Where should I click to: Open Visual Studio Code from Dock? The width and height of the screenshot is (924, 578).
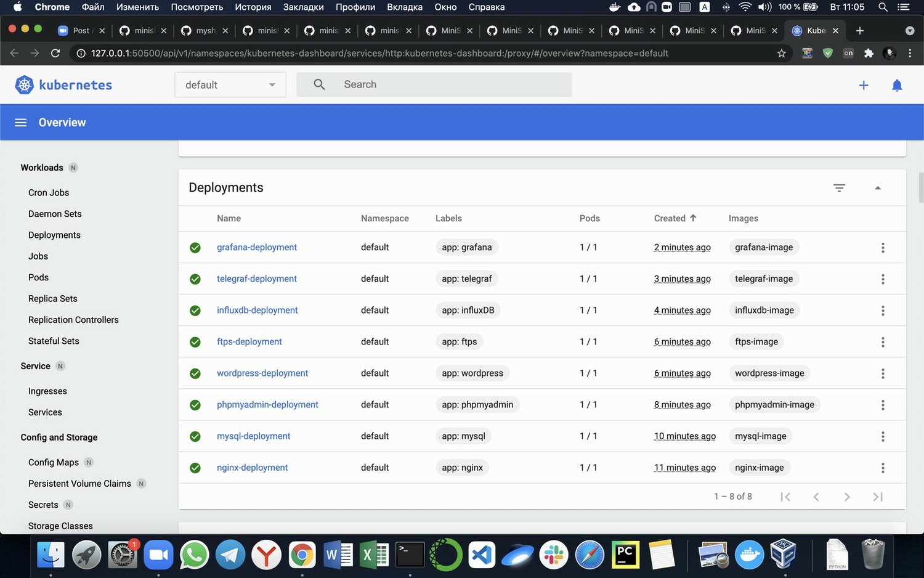pos(482,555)
